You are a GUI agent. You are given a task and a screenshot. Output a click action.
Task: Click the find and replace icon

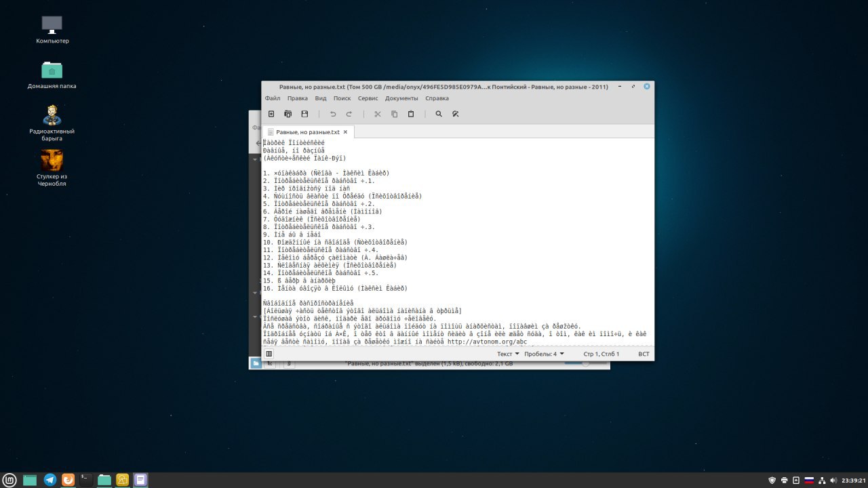pos(456,114)
